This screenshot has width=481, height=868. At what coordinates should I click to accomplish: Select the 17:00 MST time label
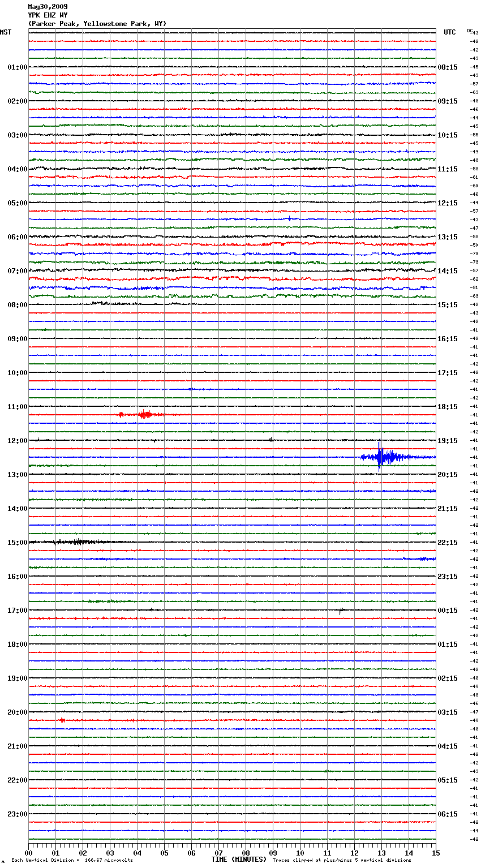17,611
